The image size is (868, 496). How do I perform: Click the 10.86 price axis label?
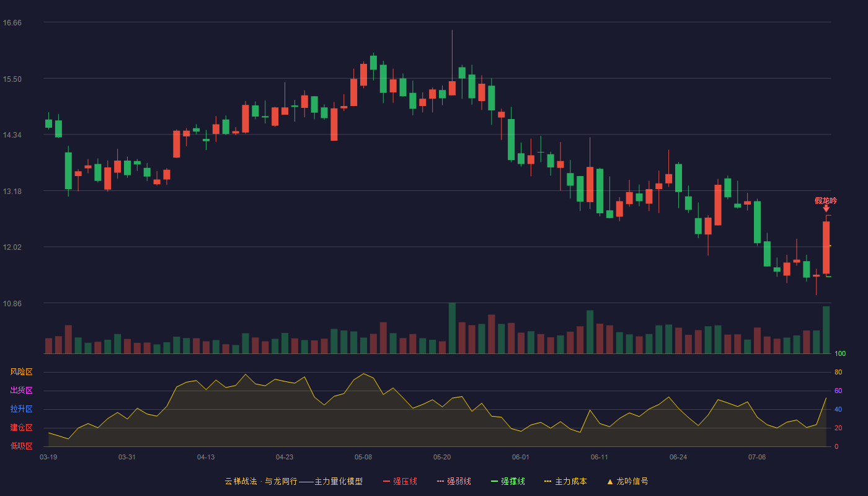point(12,304)
